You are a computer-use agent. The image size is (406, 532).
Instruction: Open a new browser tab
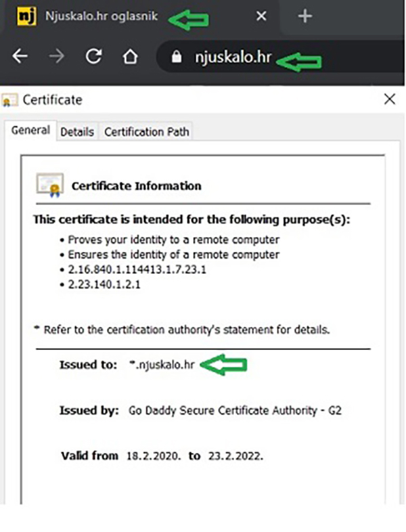305,16
